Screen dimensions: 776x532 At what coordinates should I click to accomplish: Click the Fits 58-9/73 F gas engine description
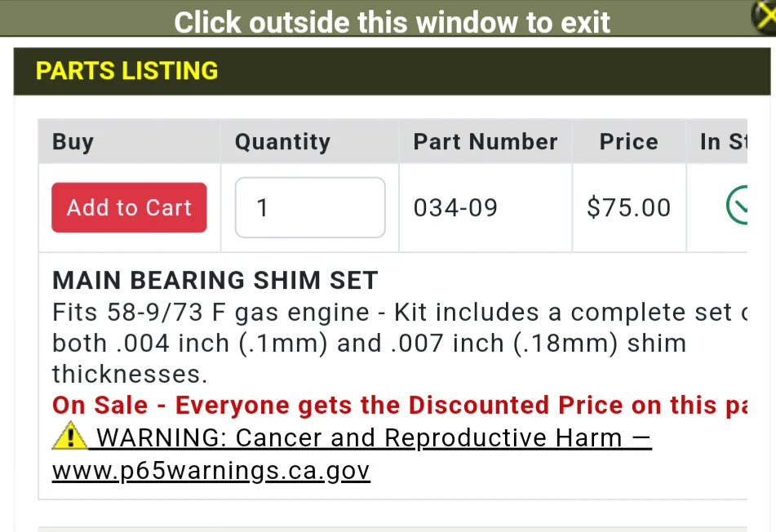coord(399,313)
